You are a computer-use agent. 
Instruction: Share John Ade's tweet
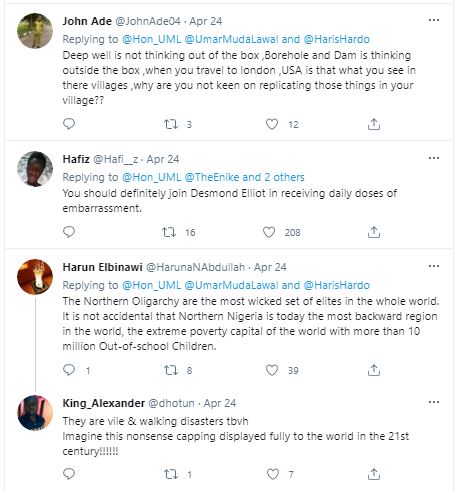click(x=374, y=124)
